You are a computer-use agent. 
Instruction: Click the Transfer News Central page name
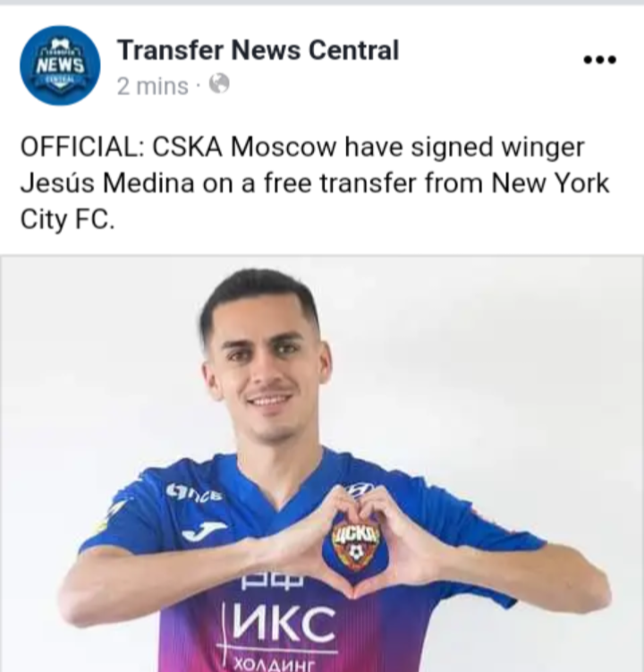258,50
